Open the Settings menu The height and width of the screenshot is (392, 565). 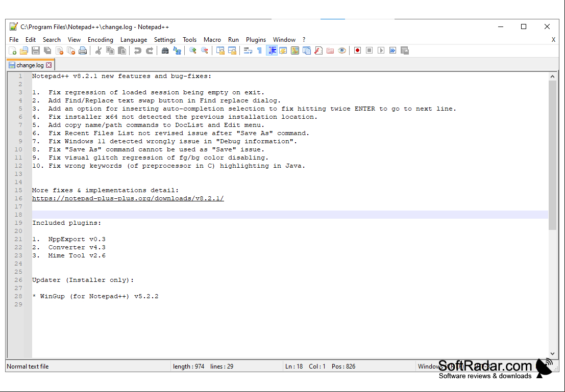coord(165,40)
